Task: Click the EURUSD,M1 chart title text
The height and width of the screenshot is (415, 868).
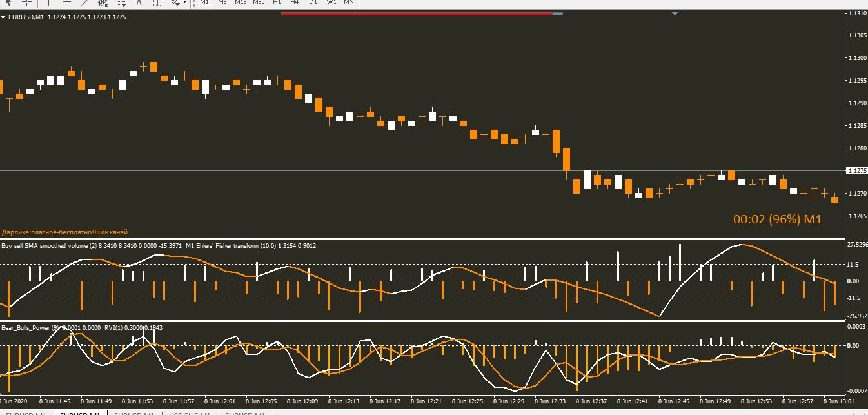Action: (26, 17)
